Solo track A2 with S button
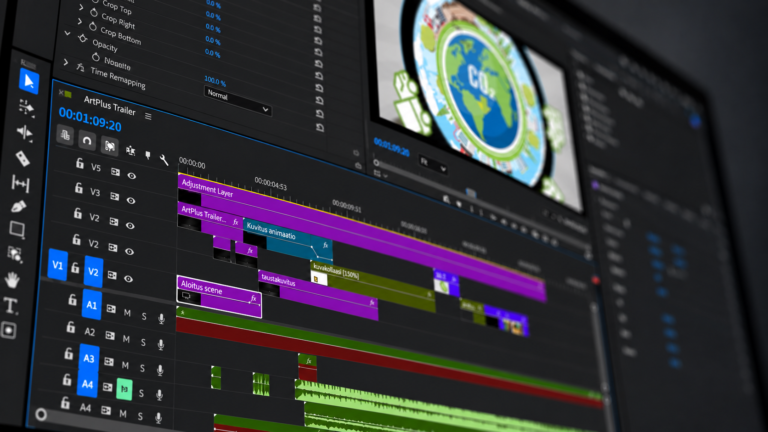 click(143, 342)
